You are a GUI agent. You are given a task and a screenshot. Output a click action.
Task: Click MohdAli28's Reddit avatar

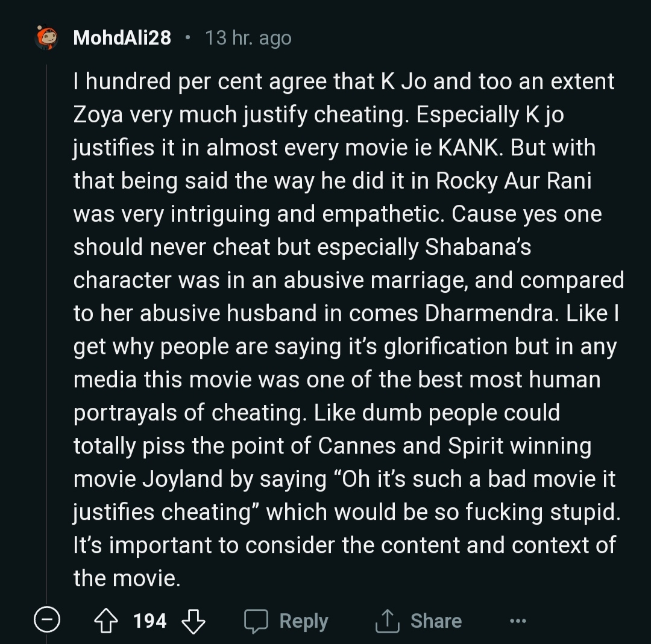click(46, 37)
